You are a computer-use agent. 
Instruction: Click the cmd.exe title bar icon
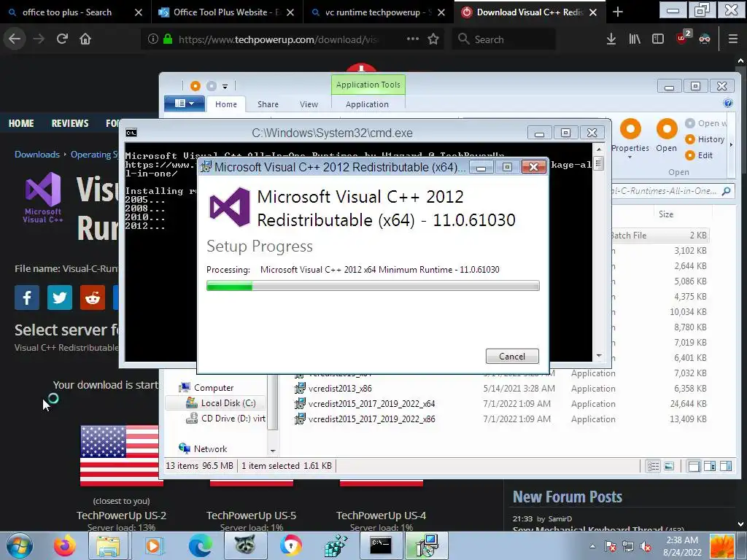[131, 133]
